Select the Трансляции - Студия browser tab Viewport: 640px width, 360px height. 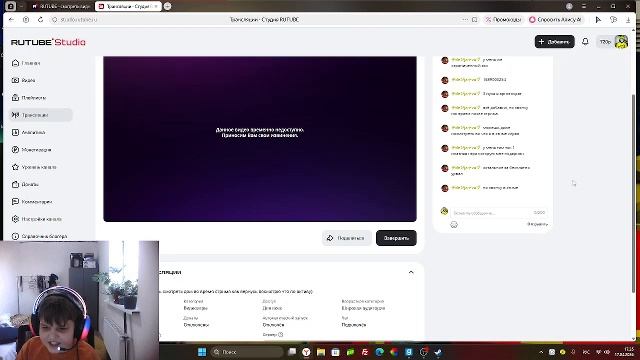[x=128, y=6]
